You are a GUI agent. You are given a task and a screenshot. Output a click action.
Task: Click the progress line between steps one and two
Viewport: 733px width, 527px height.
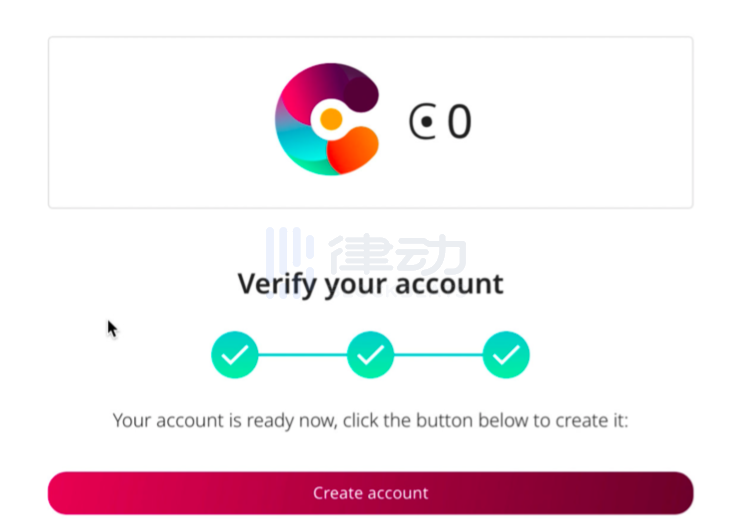click(x=302, y=355)
